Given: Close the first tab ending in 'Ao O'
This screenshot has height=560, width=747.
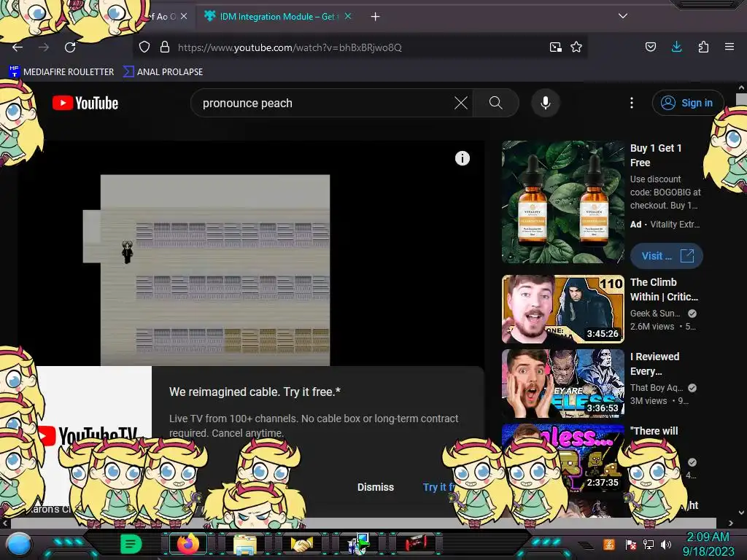Looking at the screenshot, I should coord(184,16).
